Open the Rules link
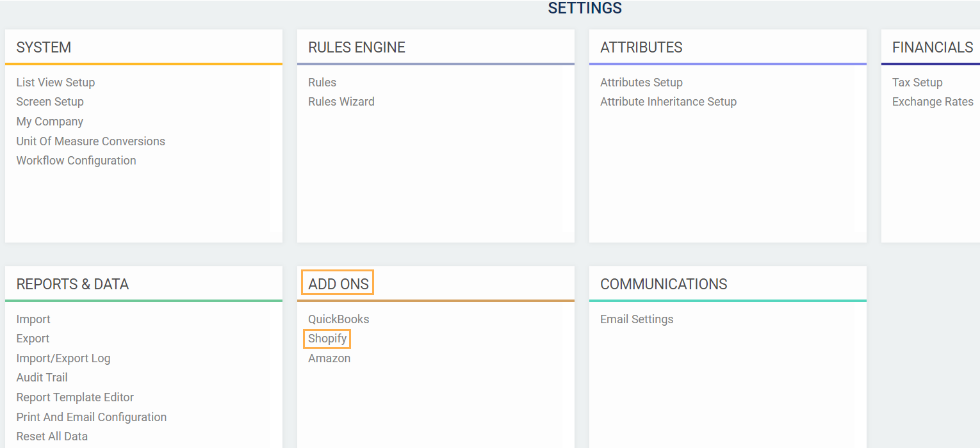The height and width of the screenshot is (448, 980). click(322, 83)
